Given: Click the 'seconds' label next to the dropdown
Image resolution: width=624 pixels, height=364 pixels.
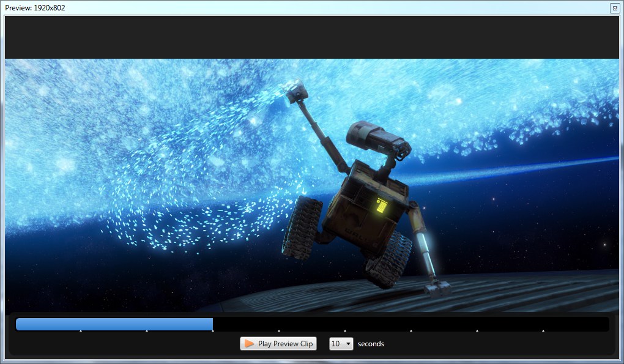Looking at the screenshot, I should [x=371, y=344].
